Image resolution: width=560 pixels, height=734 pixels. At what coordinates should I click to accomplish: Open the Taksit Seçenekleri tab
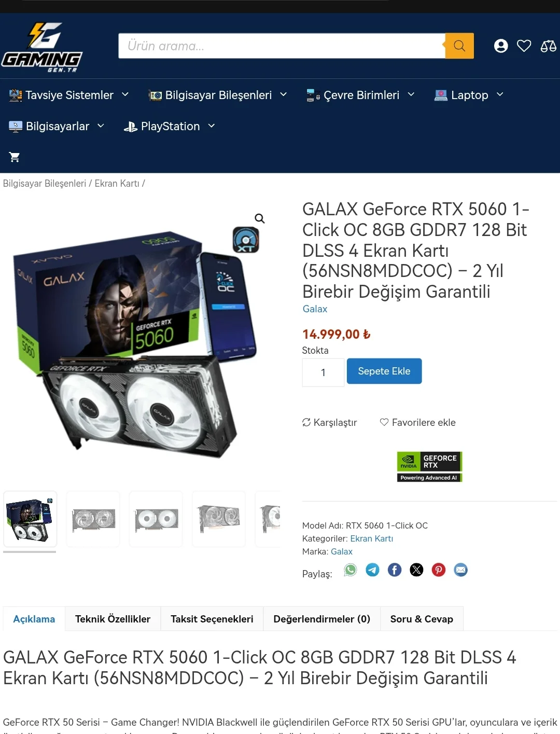212,619
